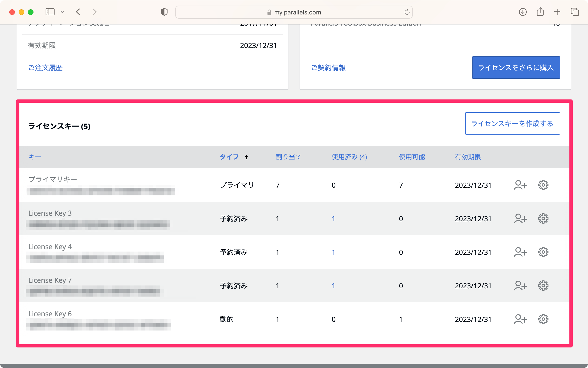Show the tab overview
Image resolution: width=588 pixels, height=368 pixels.
click(x=575, y=12)
